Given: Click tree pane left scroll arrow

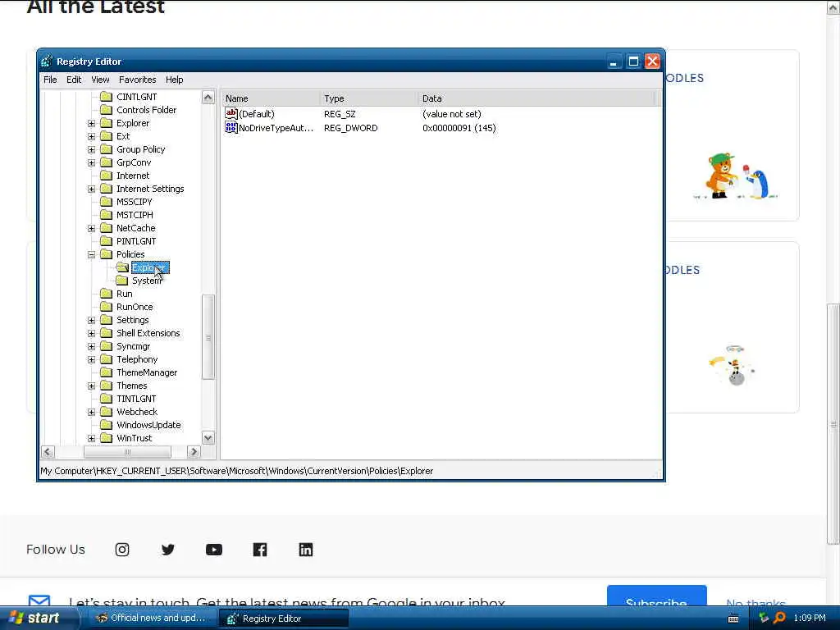Looking at the screenshot, I should point(48,452).
